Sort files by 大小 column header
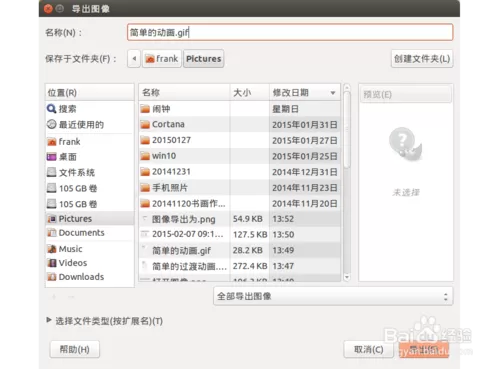Screen dimensions: 500x369 (x=249, y=92)
